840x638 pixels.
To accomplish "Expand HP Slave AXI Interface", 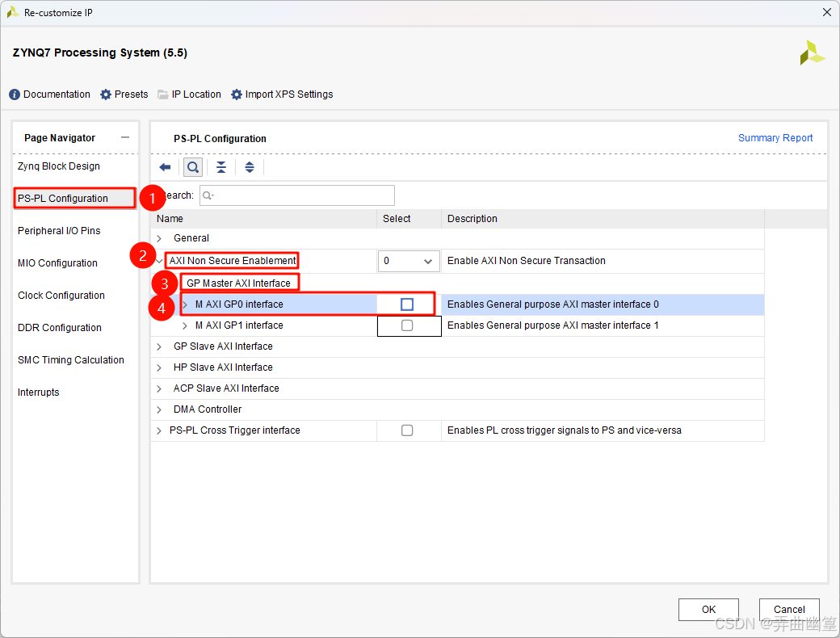I will (159, 367).
